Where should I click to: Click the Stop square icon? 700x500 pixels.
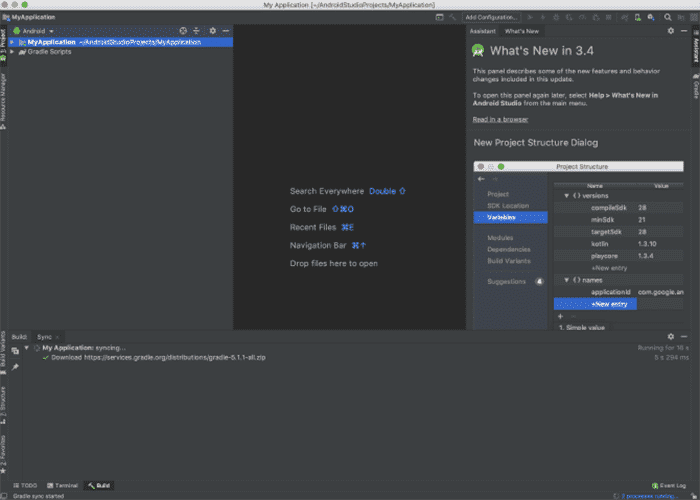tap(608, 17)
